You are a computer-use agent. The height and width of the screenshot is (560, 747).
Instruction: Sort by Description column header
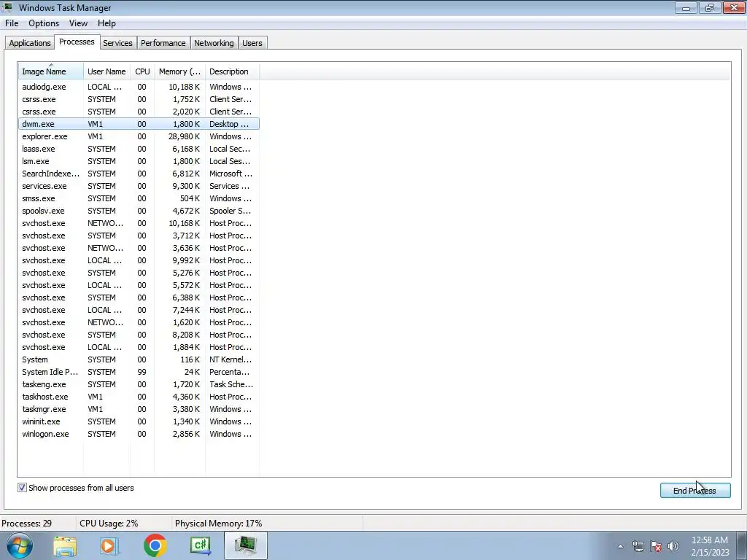click(x=232, y=71)
